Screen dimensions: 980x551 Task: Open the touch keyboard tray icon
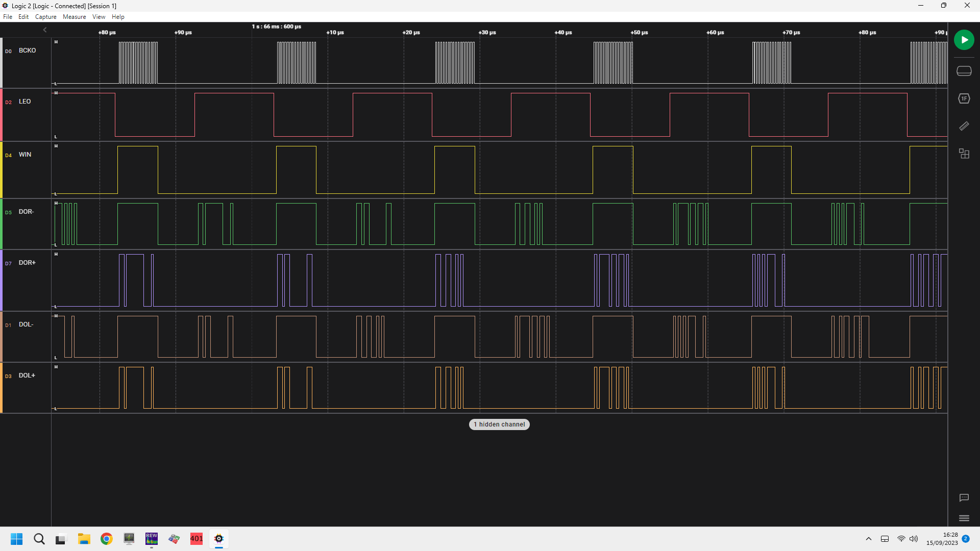click(885, 539)
